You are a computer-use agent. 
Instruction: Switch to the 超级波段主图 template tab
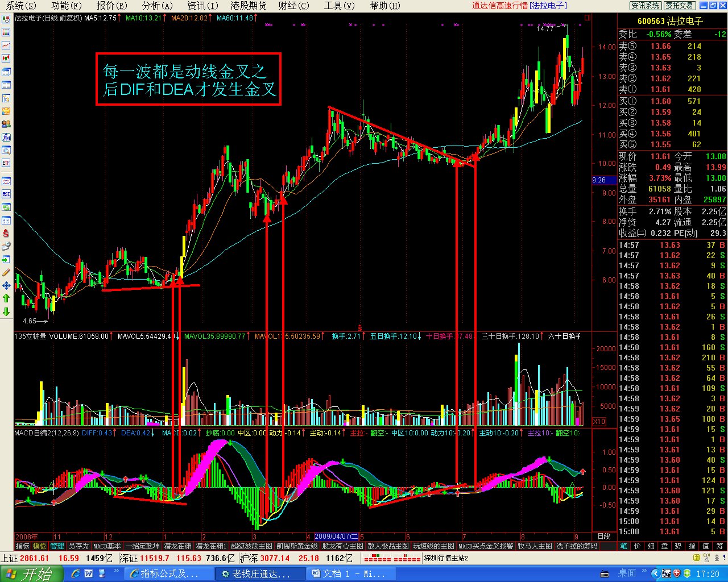pos(251,546)
